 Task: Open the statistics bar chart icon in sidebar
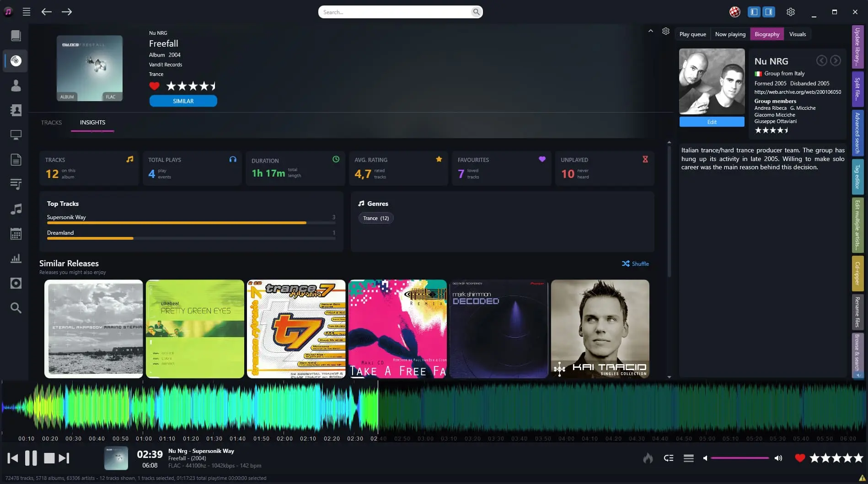[x=16, y=258]
